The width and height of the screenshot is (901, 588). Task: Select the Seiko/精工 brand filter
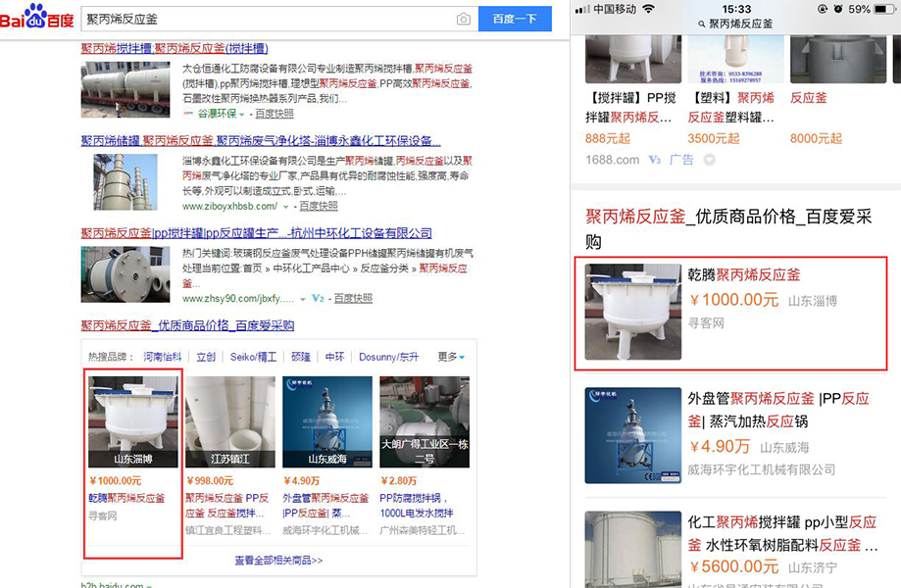click(253, 357)
